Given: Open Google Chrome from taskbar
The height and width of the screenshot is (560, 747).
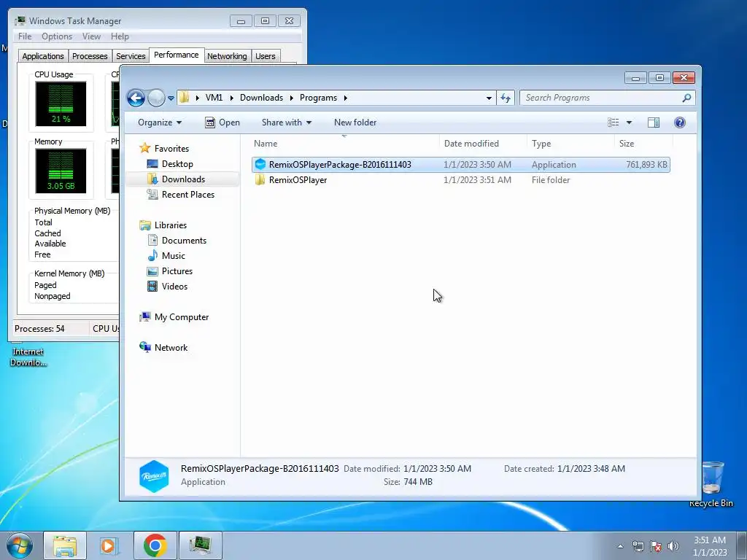Looking at the screenshot, I should 155,545.
